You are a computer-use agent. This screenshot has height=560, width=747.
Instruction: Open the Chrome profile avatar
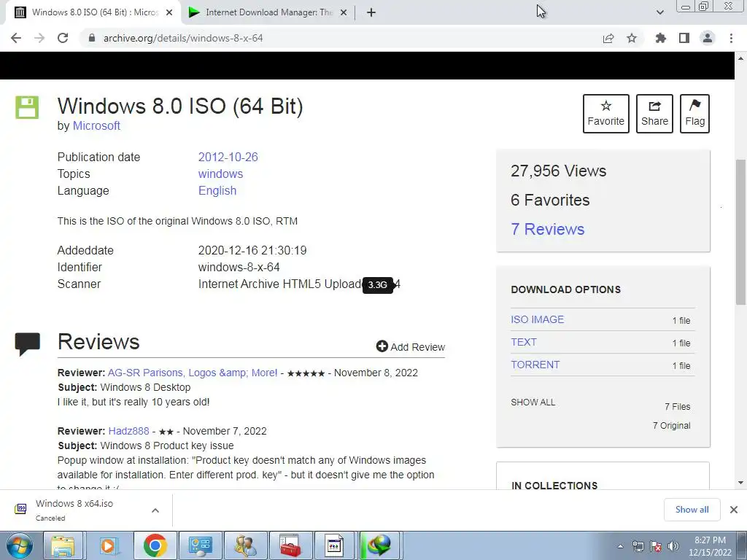[x=708, y=38]
